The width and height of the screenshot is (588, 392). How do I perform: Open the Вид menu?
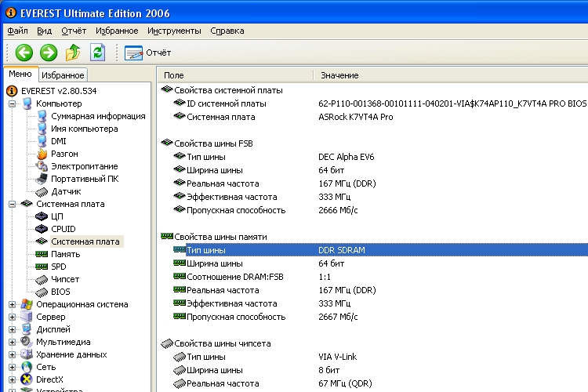click(44, 31)
